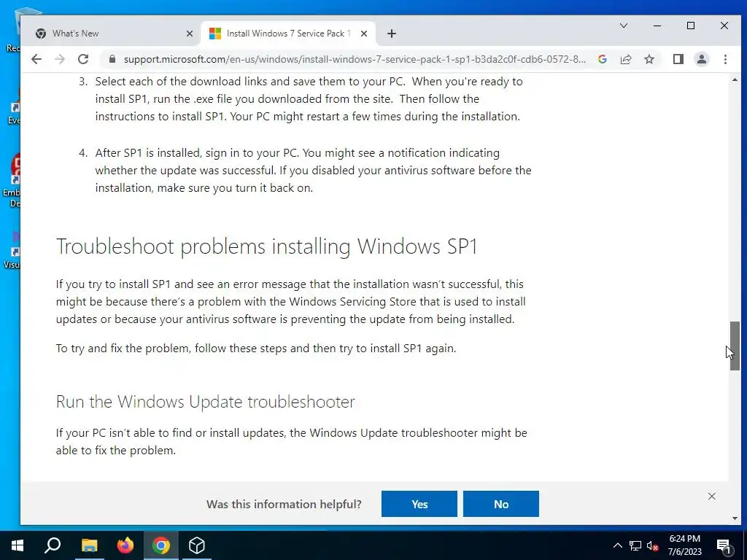Viewport: 747px width, 560px height.
Task: Click the forward navigation arrow
Action: pyautogui.click(x=60, y=59)
